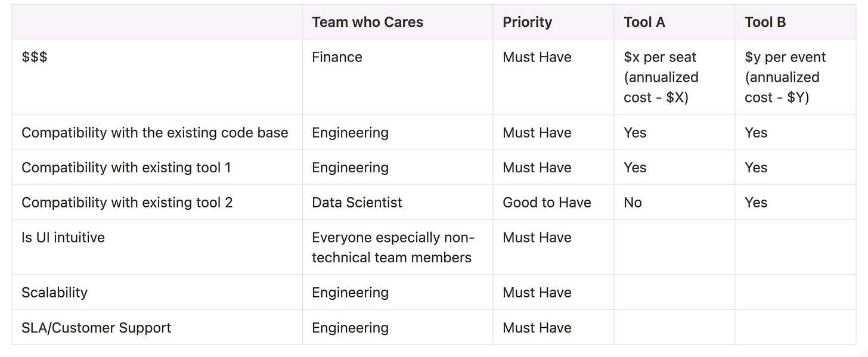Select "Compatibility with the existing code base" cell
This screenshot has height=357, width=868.
pos(155,132)
